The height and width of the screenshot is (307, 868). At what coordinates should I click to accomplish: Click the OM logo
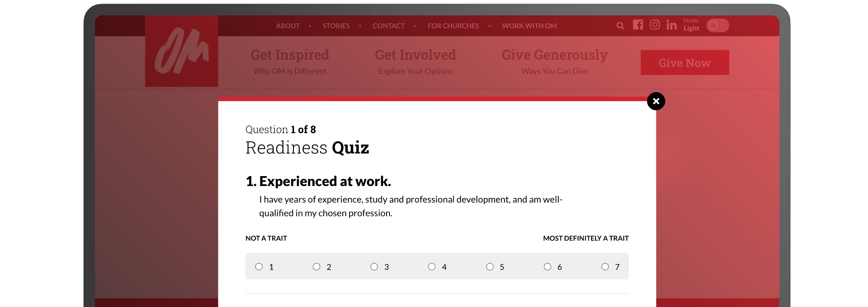182,51
